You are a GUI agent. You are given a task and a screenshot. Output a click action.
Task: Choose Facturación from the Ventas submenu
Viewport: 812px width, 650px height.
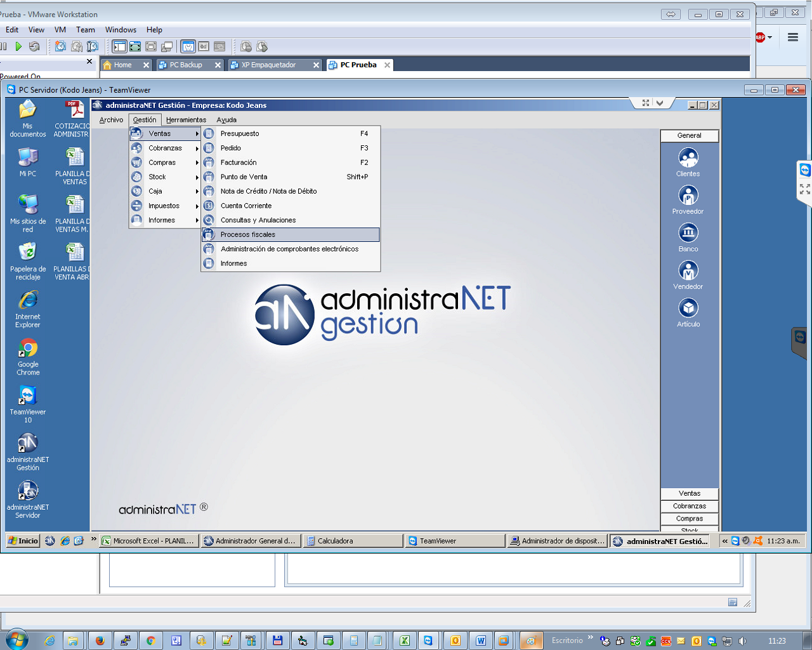coord(239,162)
